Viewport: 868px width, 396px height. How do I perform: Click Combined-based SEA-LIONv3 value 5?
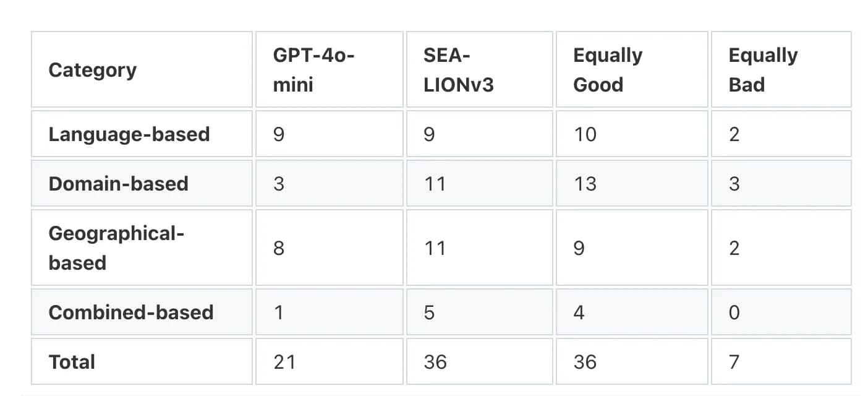[x=429, y=312]
